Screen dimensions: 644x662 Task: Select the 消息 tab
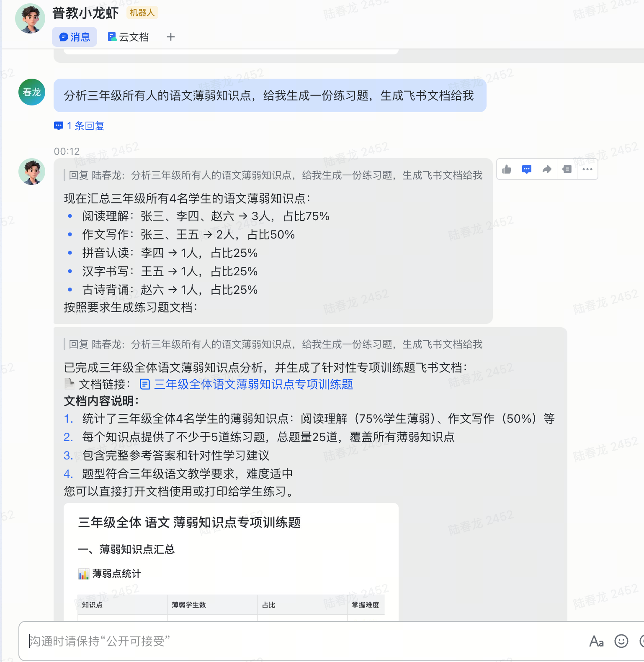(x=75, y=37)
